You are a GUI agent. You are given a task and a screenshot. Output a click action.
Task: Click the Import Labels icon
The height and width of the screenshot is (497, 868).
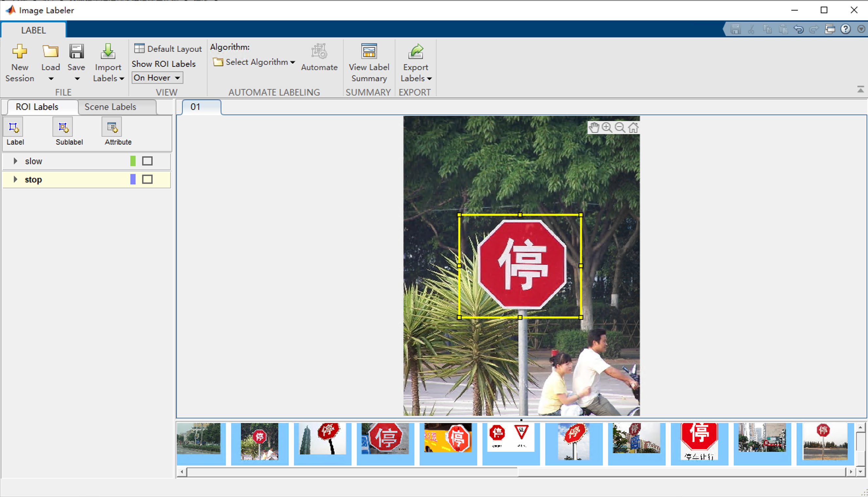pyautogui.click(x=108, y=52)
